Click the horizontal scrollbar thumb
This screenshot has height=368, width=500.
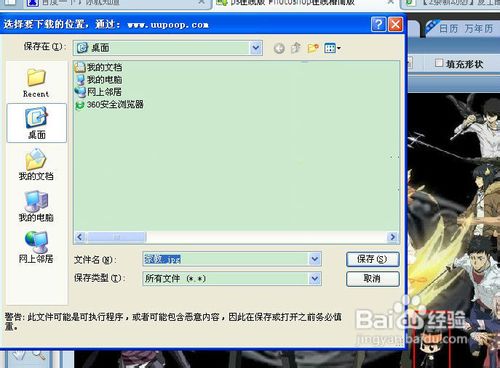click(116, 237)
